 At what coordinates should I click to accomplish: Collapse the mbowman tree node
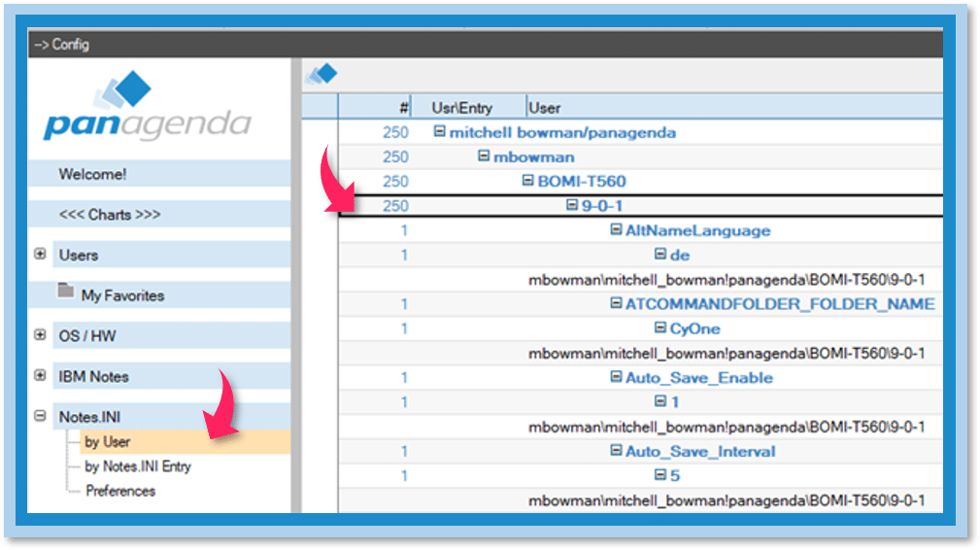point(484,156)
